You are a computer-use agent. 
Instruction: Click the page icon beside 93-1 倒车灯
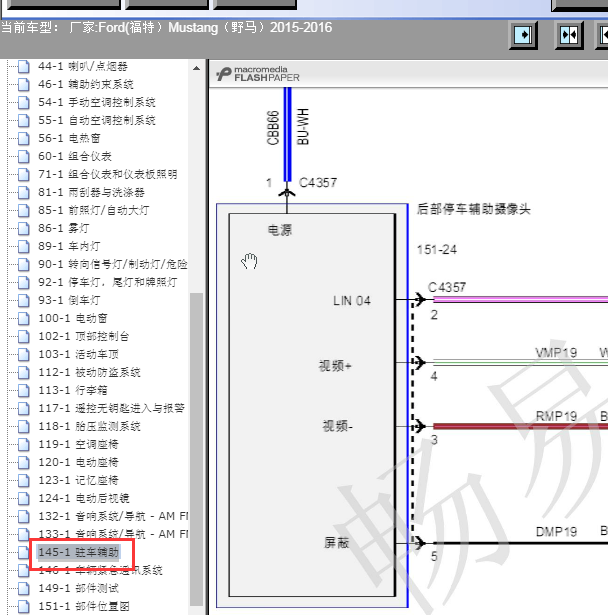pos(24,300)
